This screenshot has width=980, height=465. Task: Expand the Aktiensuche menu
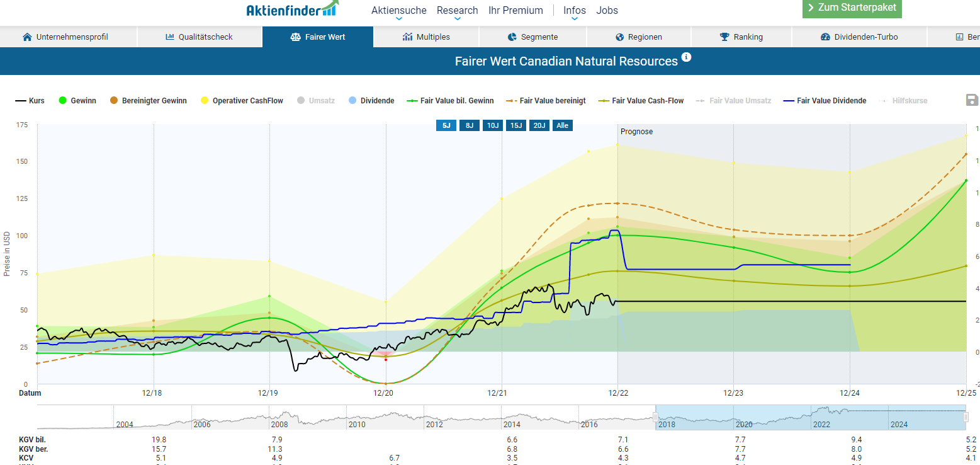[399, 11]
